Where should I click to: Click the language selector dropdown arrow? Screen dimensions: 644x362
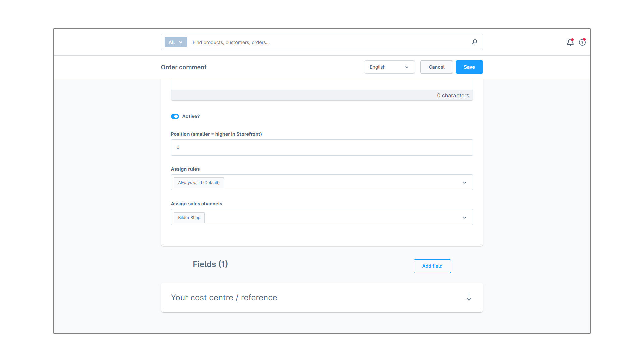tap(407, 67)
